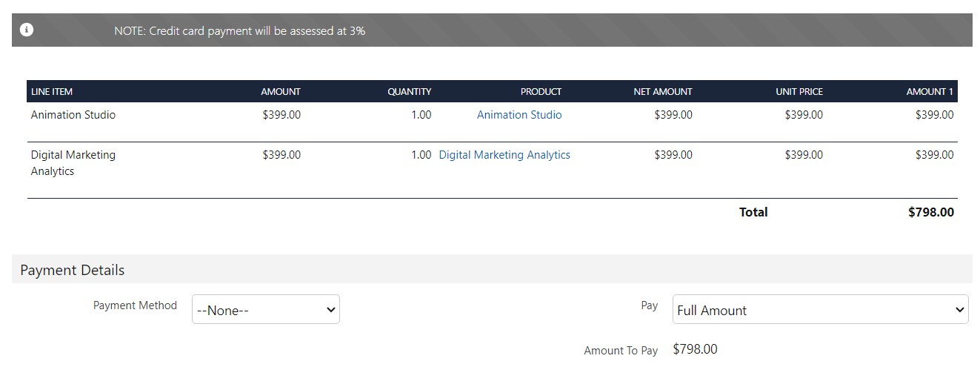
Task: Open the Animation Studio product link
Action: [519, 115]
